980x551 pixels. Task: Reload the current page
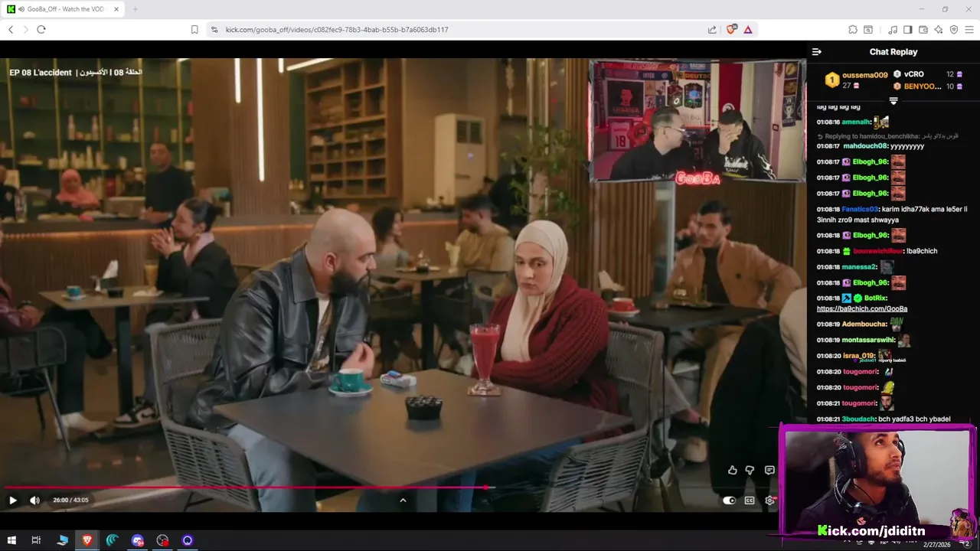41,29
